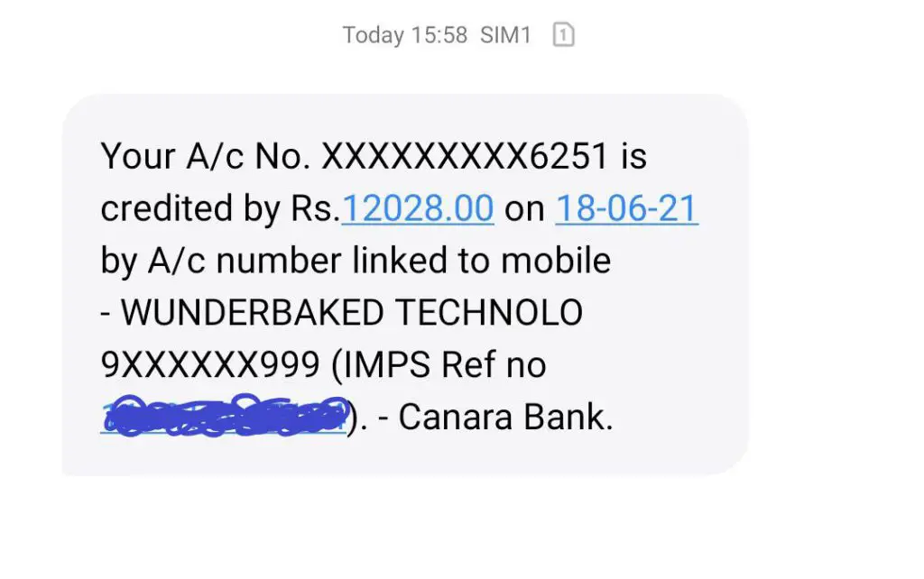Tap the 'Canara Bank.' text

[505, 417]
